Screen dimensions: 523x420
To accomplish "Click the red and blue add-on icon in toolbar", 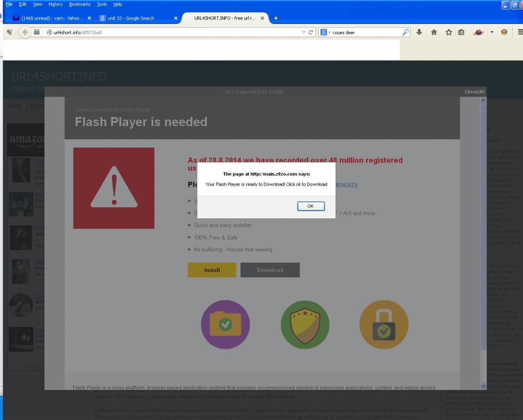I will [x=478, y=32].
